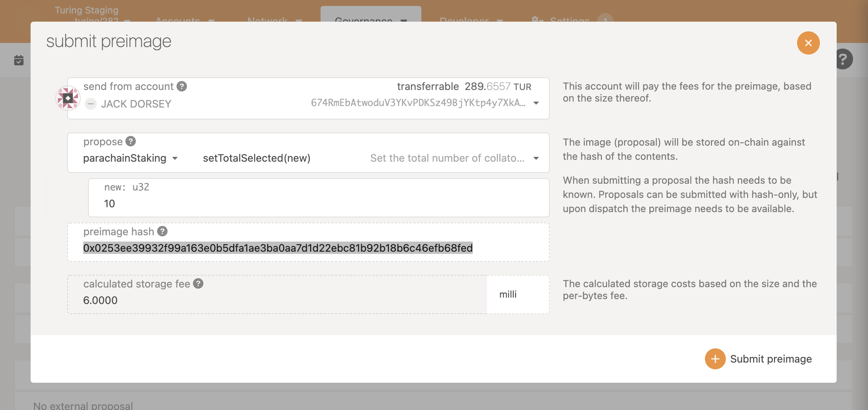Open the propose help icon

point(131,142)
